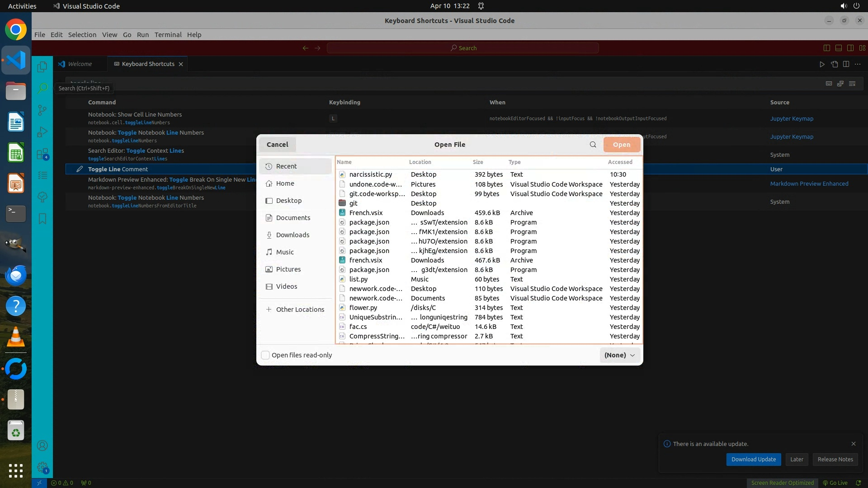Open the Run and Debug icon

click(x=42, y=132)
